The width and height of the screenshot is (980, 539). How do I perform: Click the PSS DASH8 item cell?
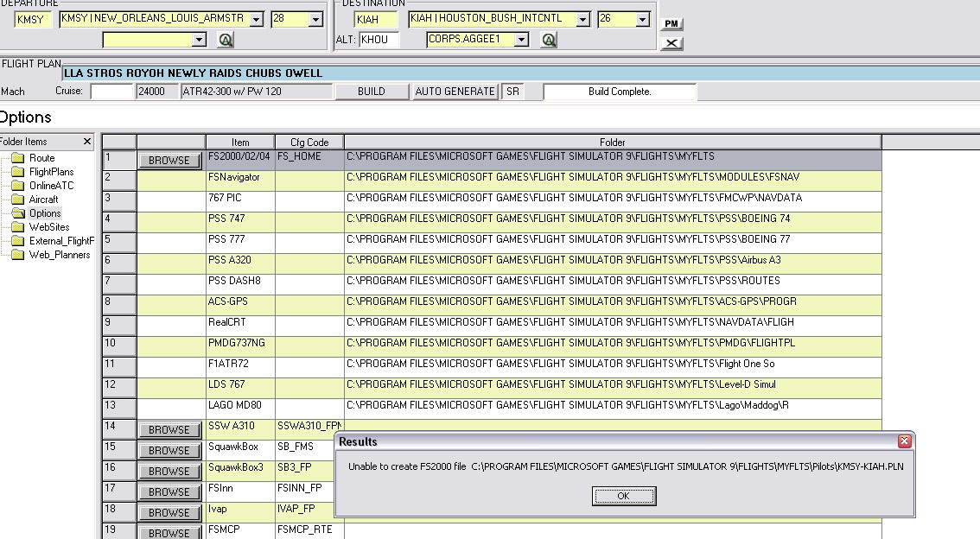click(240, 284)
